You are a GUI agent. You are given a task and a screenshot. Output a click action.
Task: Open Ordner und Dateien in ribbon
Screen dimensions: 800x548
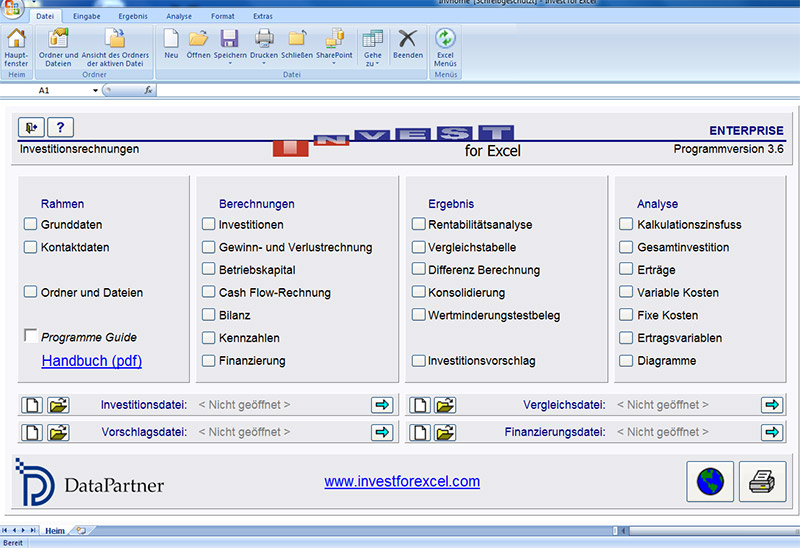pyautogui.click(x=59, y=40)
